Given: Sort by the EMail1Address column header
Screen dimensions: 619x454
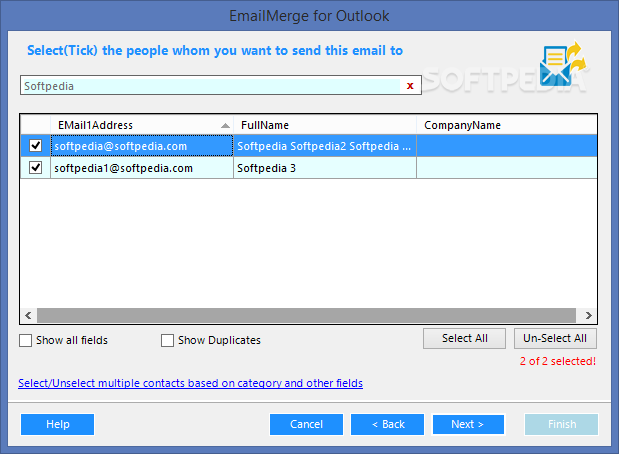Looking at the screenshot, I should 142,125.
